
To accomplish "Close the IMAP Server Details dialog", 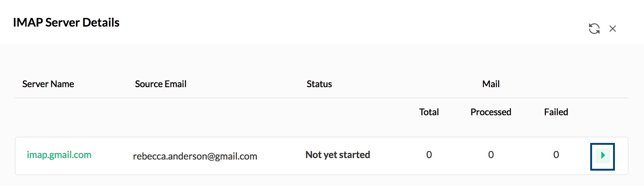I will point(613,28).
